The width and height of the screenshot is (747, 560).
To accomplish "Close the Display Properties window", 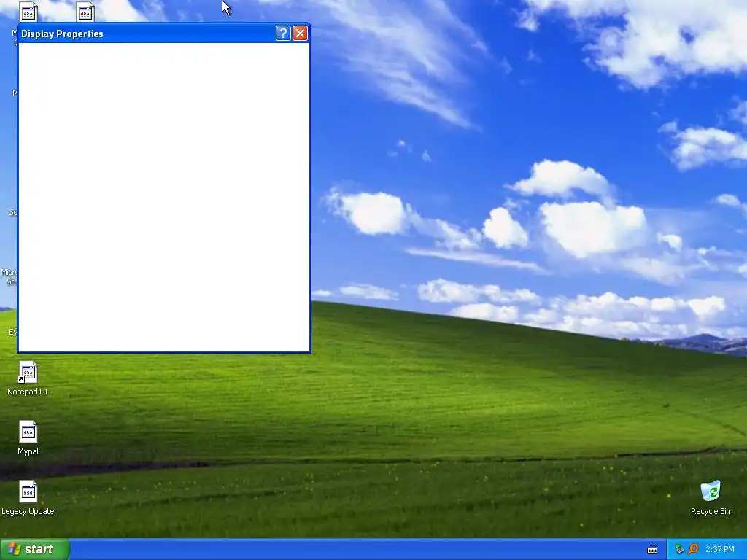I will tap(300, 34).
